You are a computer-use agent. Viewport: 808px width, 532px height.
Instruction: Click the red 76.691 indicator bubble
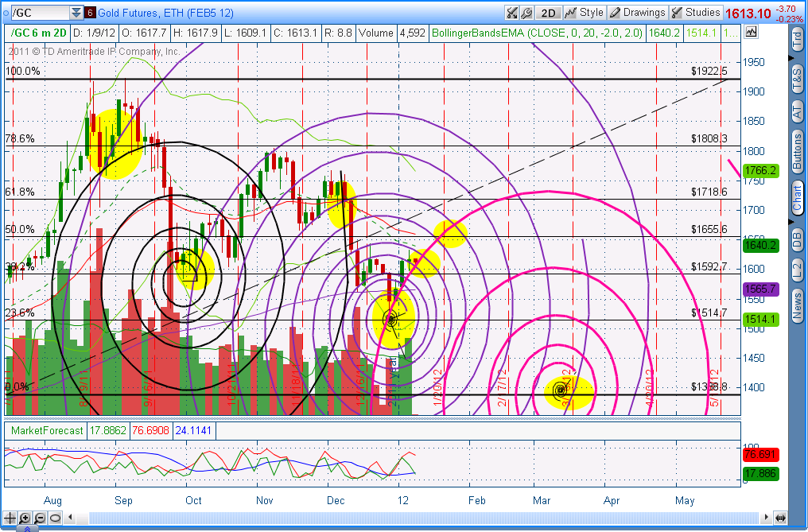(x=760, y=455)
